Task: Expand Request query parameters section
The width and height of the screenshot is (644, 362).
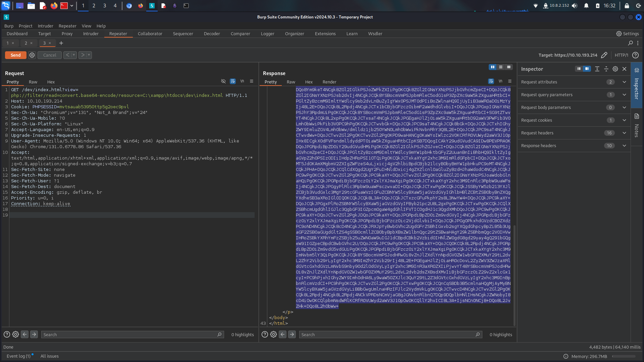Action: pos(574,95)
